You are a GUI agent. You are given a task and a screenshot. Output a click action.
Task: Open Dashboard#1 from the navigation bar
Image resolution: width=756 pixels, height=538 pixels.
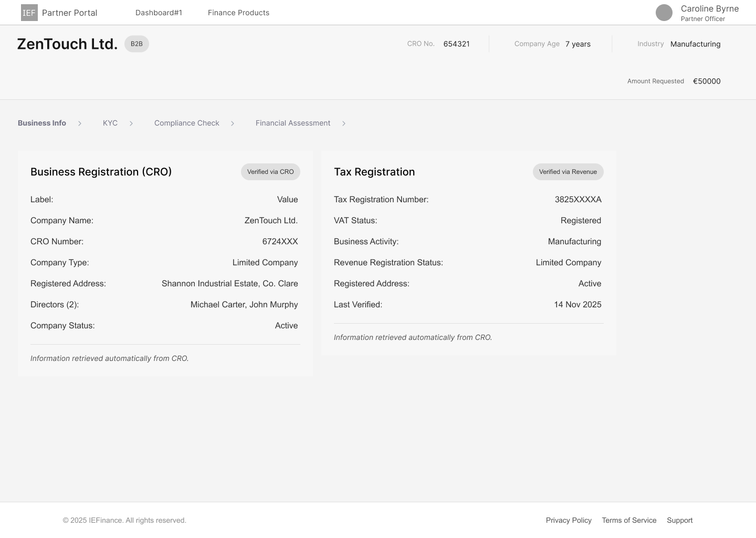(159, 12)
